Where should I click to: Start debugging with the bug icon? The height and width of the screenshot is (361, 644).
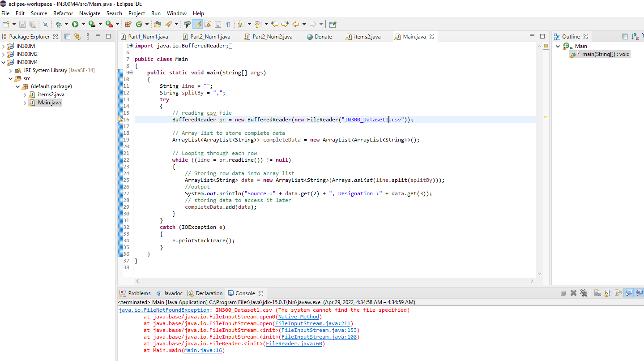[58, 24]
